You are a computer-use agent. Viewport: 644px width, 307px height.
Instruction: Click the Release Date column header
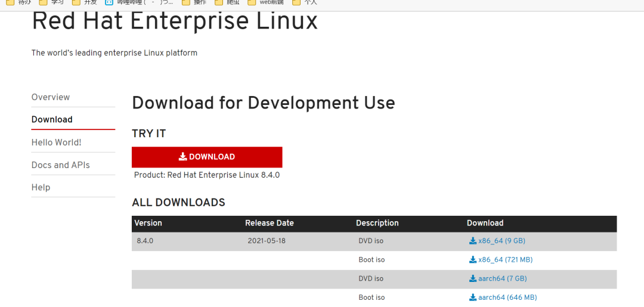[270, 224]
